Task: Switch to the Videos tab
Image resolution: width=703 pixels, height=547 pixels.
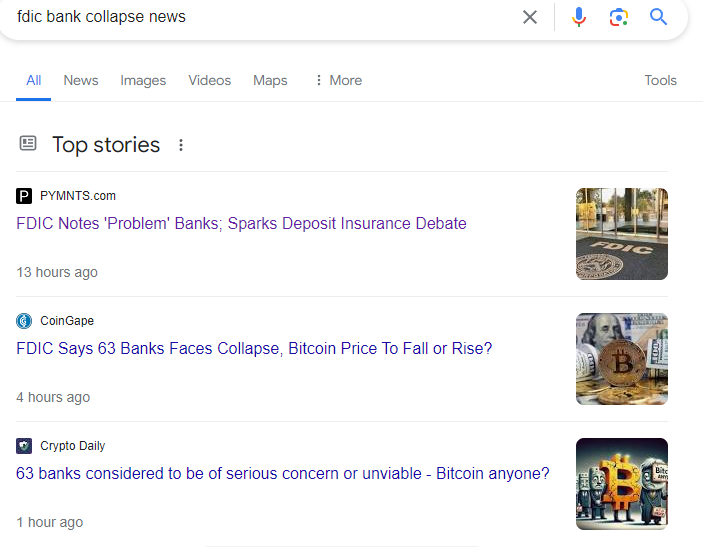Action: 209,80
